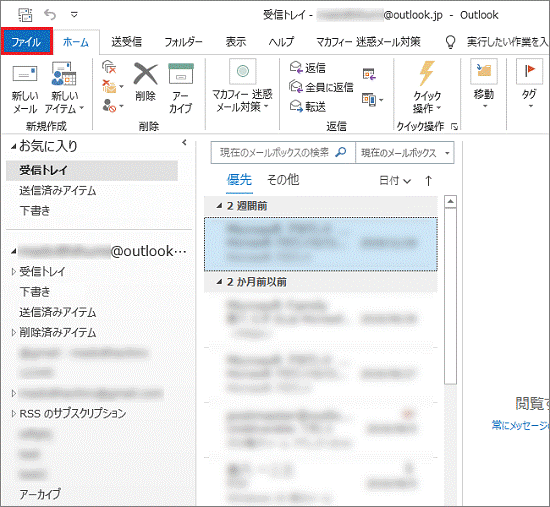Image resolution: width=550 pixels, height=507 pixels.
Task: Open the フォルダー ribbon tab
Action: pyautogui.click(x=183, y=42)
